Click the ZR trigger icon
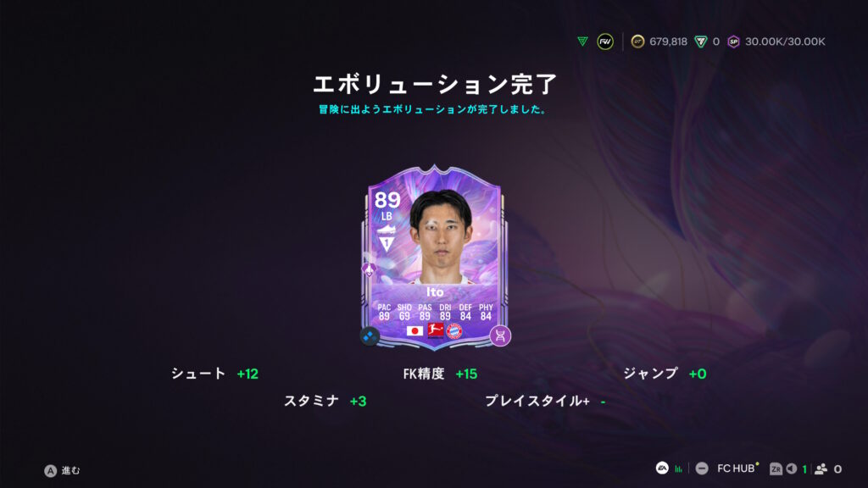 click(x=776, y=469)
